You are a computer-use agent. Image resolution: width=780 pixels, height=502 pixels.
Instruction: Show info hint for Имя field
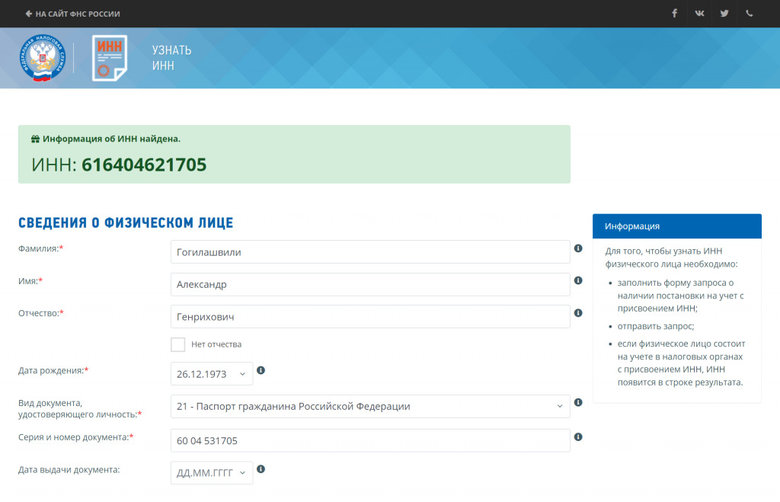click(578, 281)
